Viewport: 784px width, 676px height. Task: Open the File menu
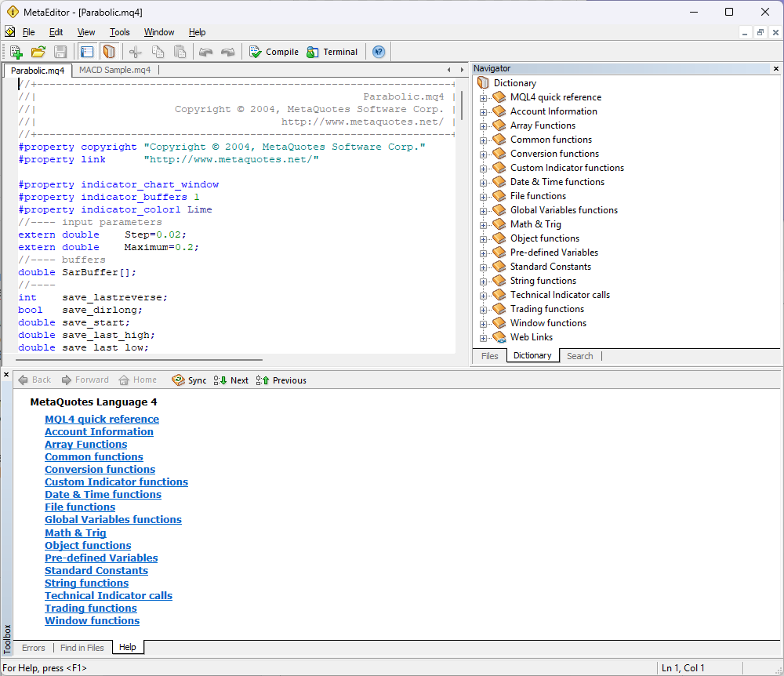28,32
